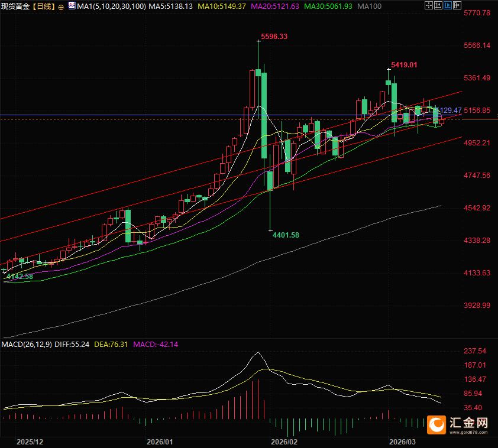Click the 4133.63 price axis value
Image resolution: width=498 pixels, height=448 pixels.
coord(477,273)
